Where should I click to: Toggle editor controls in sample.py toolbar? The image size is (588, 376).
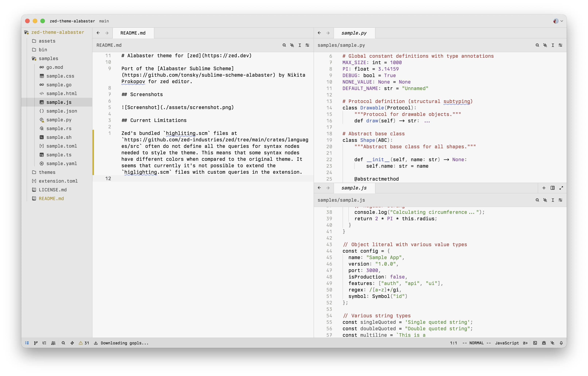point(560,45)
